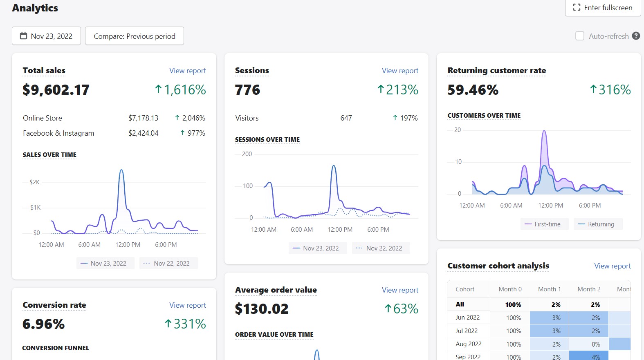
Task: Click the $7,178.13 Online Store amount
Action: [143, 118]
